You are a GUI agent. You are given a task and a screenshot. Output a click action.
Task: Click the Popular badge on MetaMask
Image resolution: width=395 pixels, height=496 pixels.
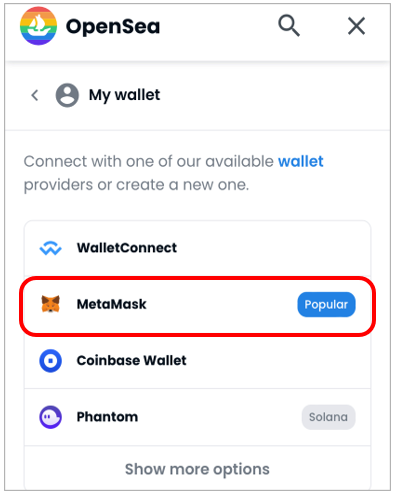pyautogui.click(x=326, y=304)
